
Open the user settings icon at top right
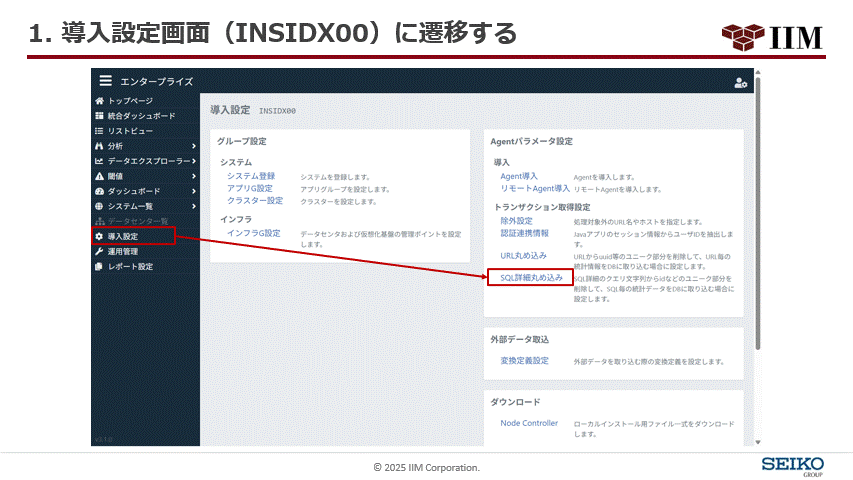(x=740, y=82)
